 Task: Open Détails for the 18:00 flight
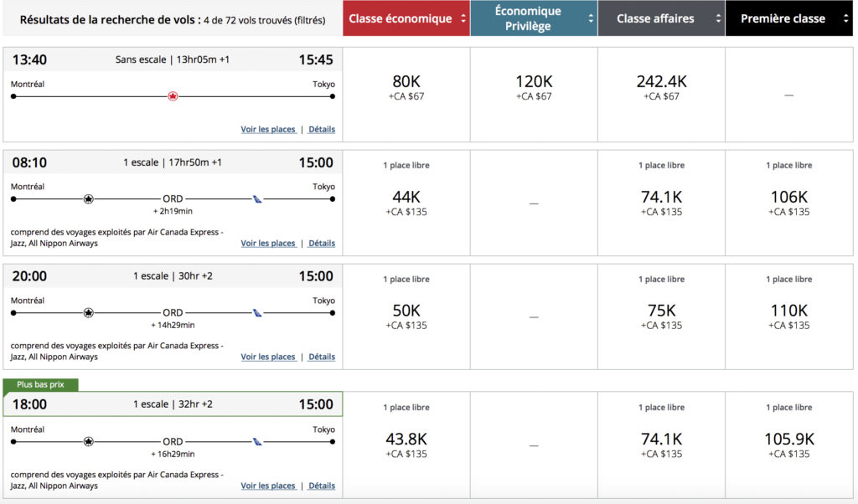[x=322, y=486]
